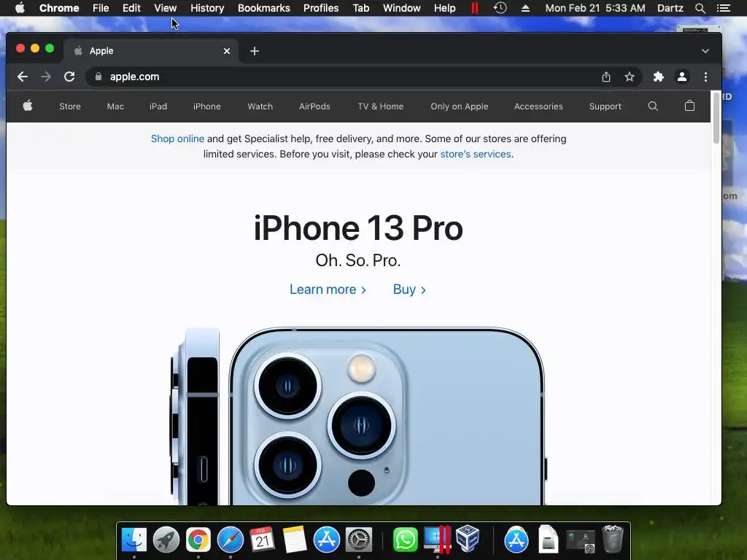Open Accessories in the navigation
The width and height of the screenshot is (747, 560).
click(x=538, y=106)
